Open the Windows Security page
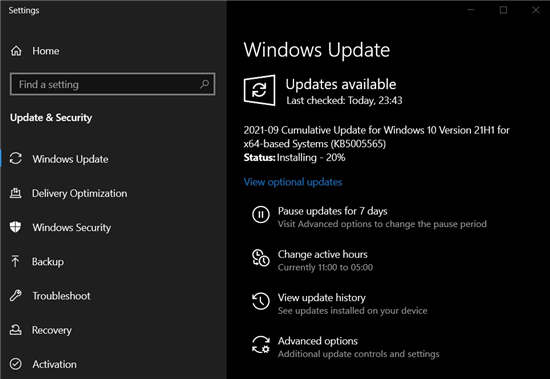 (72, 227)
